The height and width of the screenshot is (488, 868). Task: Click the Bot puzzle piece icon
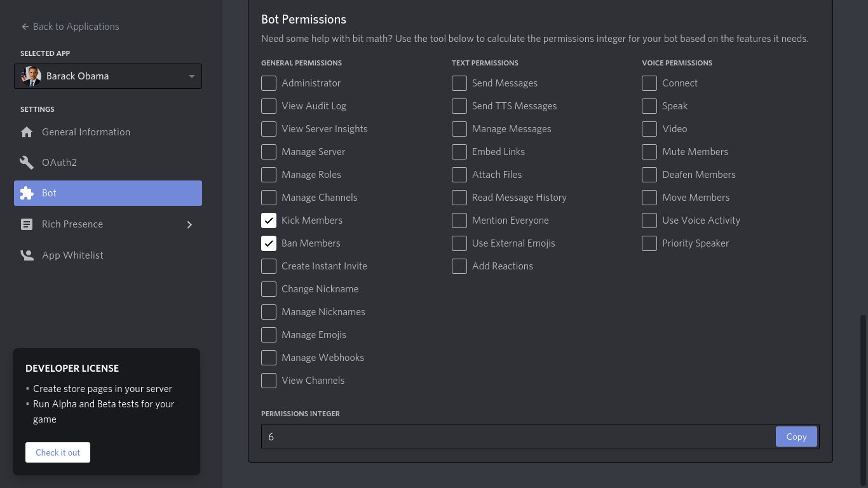tap(27, 193)
